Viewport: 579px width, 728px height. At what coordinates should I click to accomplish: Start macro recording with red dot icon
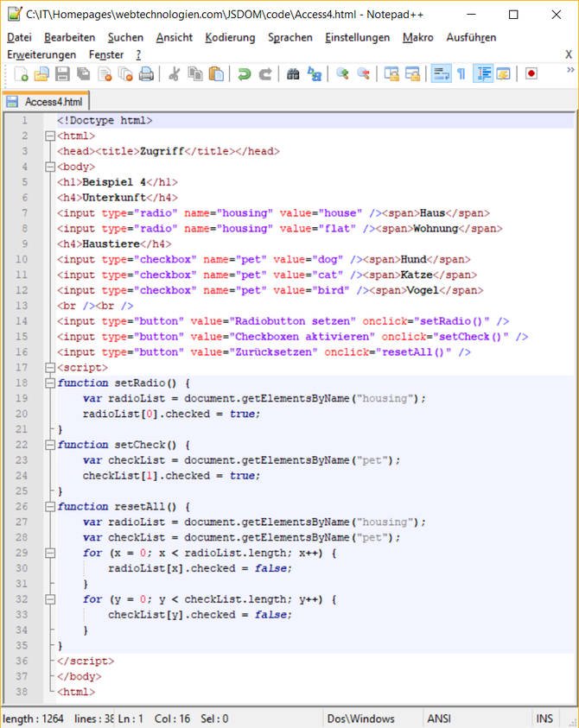(531, 73)
